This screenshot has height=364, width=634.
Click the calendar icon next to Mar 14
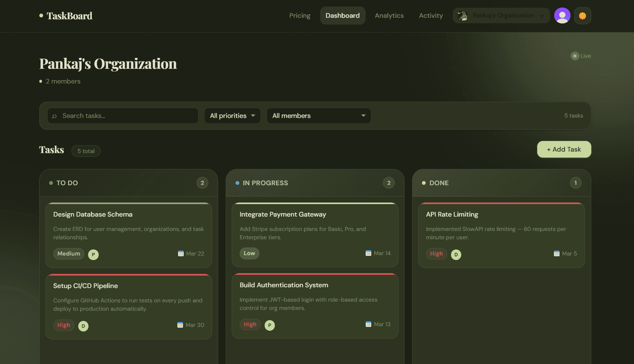pyautogui.click(x=368, y=253)
